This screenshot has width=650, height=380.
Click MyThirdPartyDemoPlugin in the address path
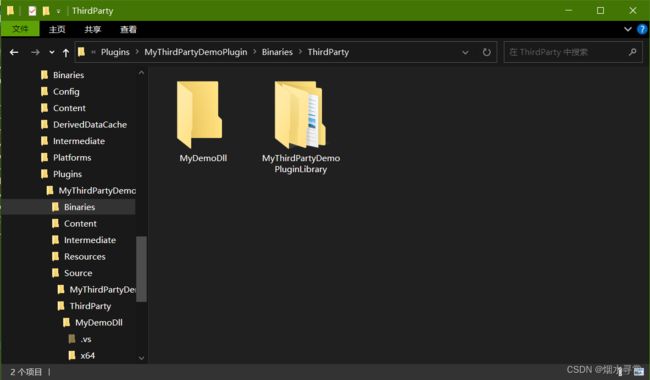point(196,52)
